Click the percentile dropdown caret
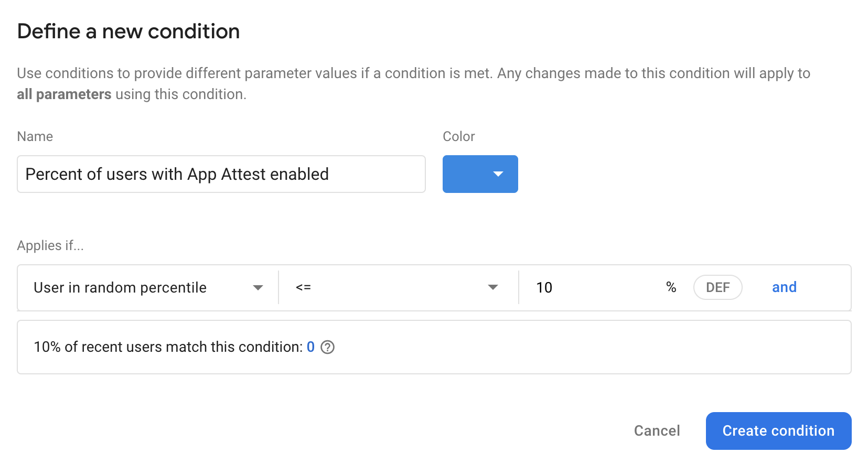The width and height of the screenshot is (868, 464). point(258,287)
